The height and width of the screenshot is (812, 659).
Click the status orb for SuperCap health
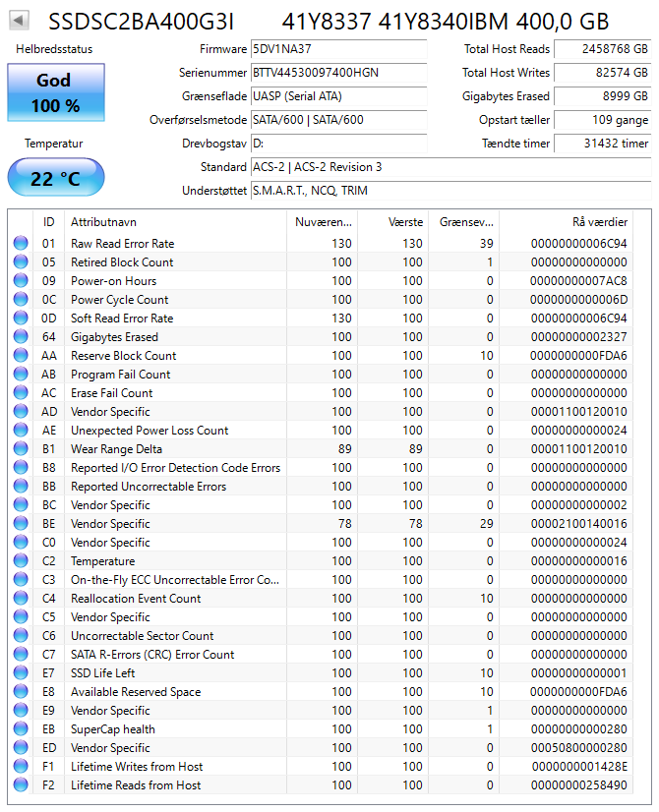click(21, 728)
